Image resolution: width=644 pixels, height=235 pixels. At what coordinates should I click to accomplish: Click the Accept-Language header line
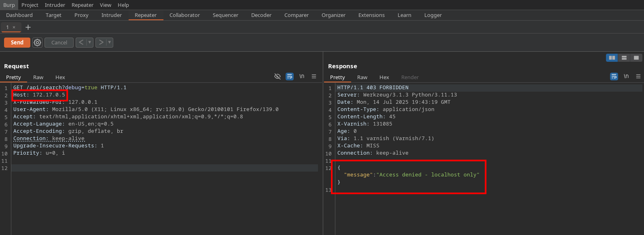(64, 124)
